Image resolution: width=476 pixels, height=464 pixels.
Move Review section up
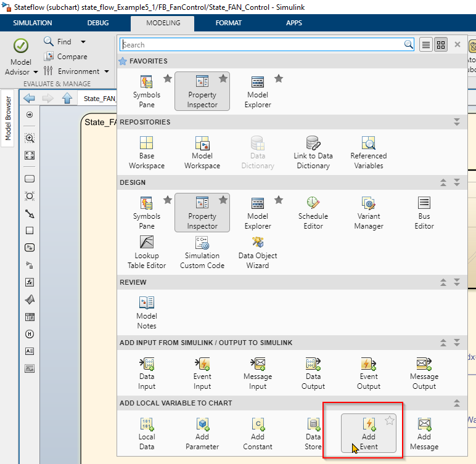point(443,282)
